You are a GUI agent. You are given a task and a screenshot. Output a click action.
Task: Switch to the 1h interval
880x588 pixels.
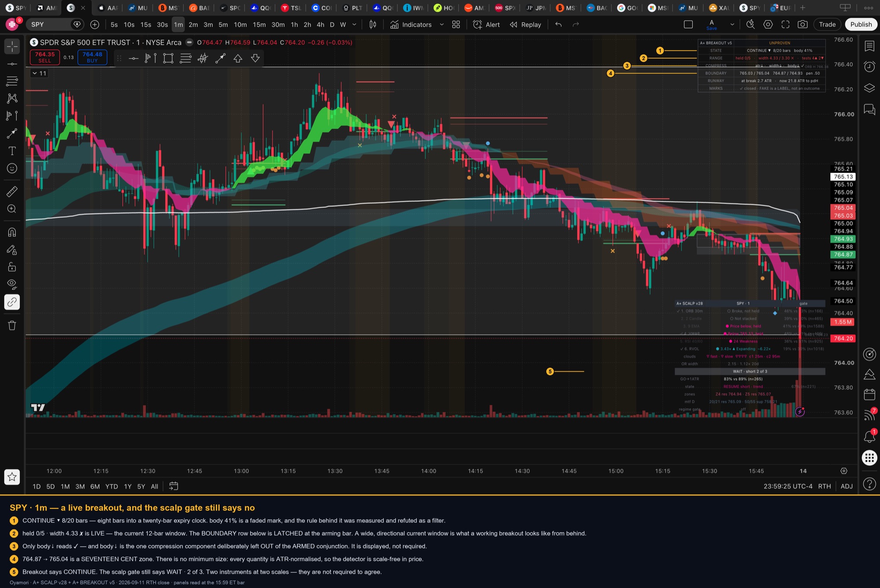294,25
